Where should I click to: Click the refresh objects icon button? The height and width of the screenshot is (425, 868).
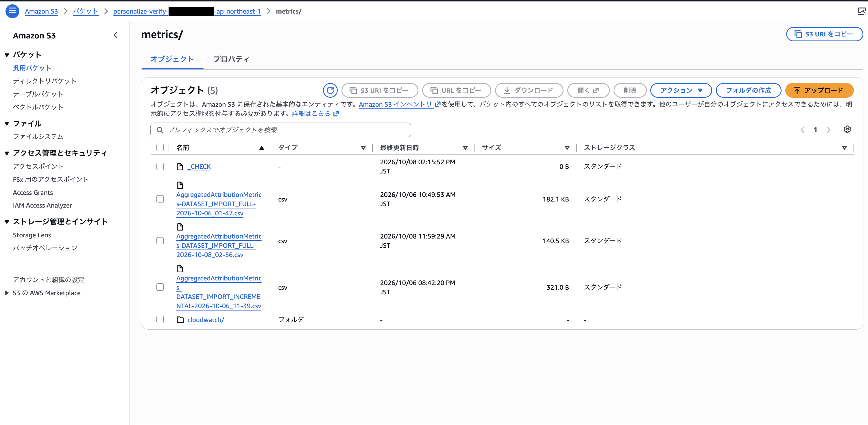click(x=330, y=90)
